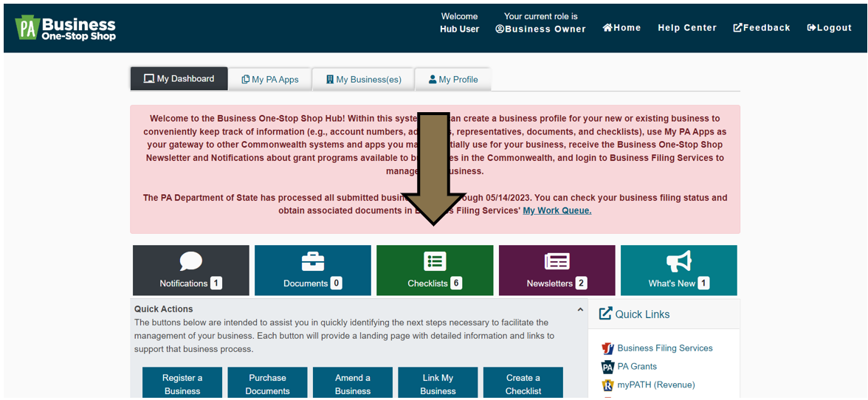Click the Checklists list icon
Screen dimensions: 868x400
(435, 261)
